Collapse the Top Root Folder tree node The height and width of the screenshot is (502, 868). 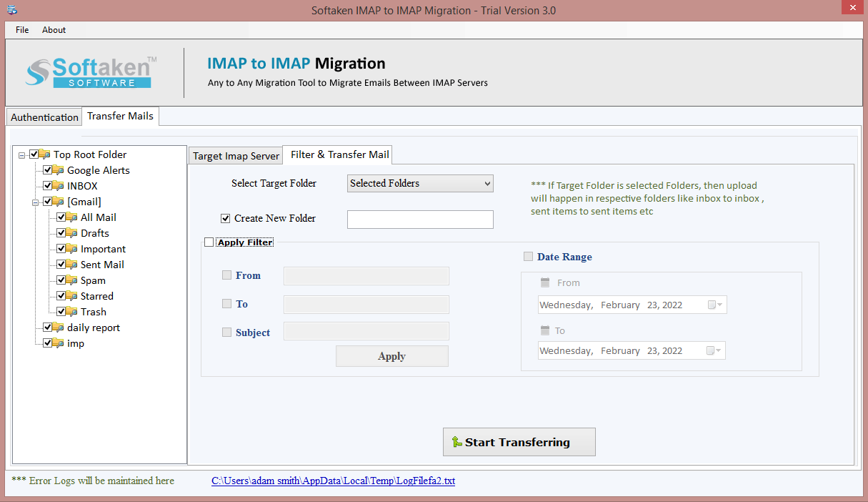pyautogui.click(x=23, y=154)
